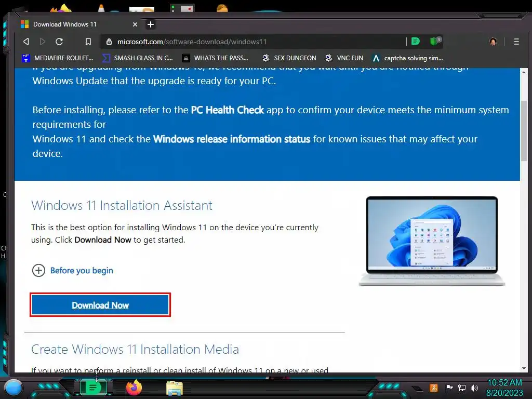Open the Action Center flag icon
The height and width of the screenshot is (399, 532).
(x=449, y=388)
